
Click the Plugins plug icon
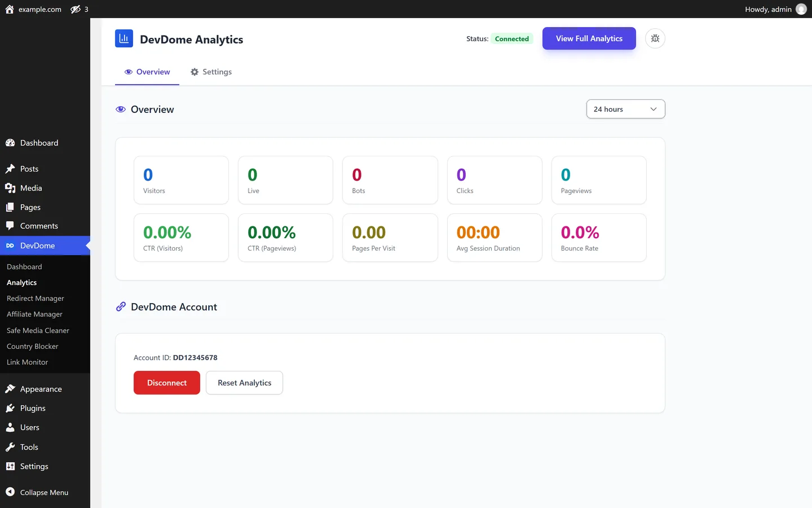[x=10, y=408]
